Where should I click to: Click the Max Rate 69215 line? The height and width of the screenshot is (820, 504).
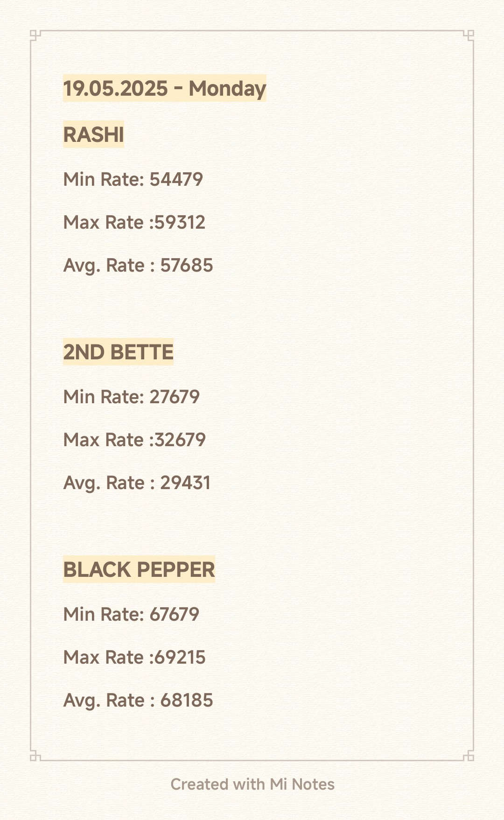point(134,657)
